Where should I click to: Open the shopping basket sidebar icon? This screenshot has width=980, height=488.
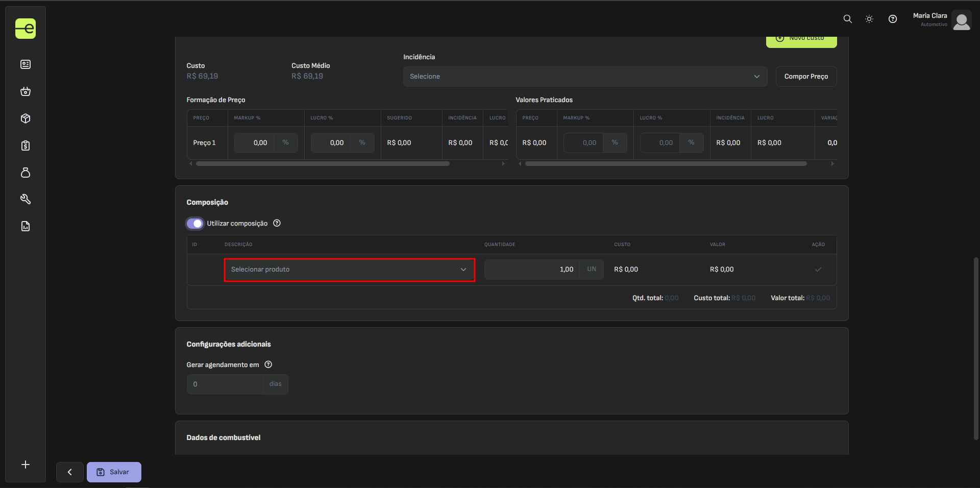tap(26, 91)
